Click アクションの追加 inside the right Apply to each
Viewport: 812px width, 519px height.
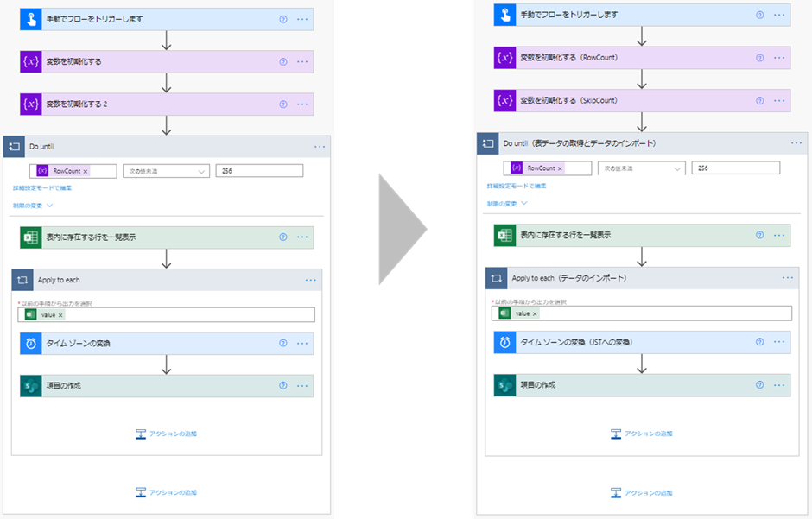(642, 434)
